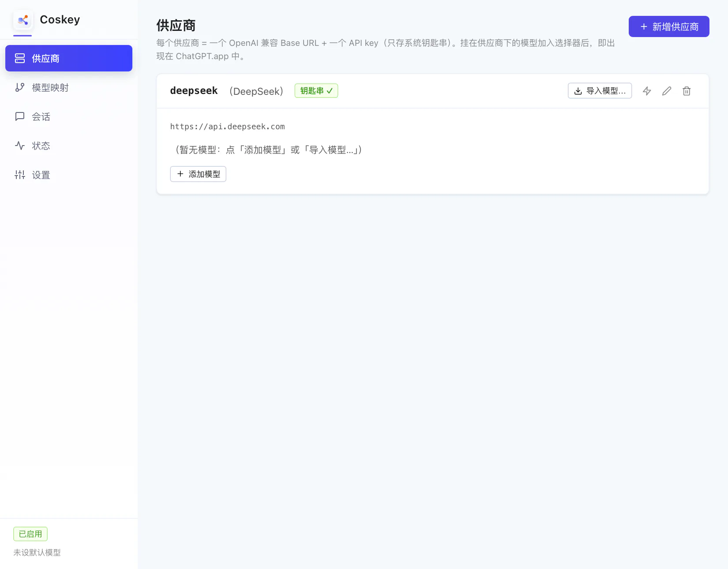Edit the deepseek provider with pencil icon
Screen dimensions: 728x569
pyautogui.click(x=667, y=91)
